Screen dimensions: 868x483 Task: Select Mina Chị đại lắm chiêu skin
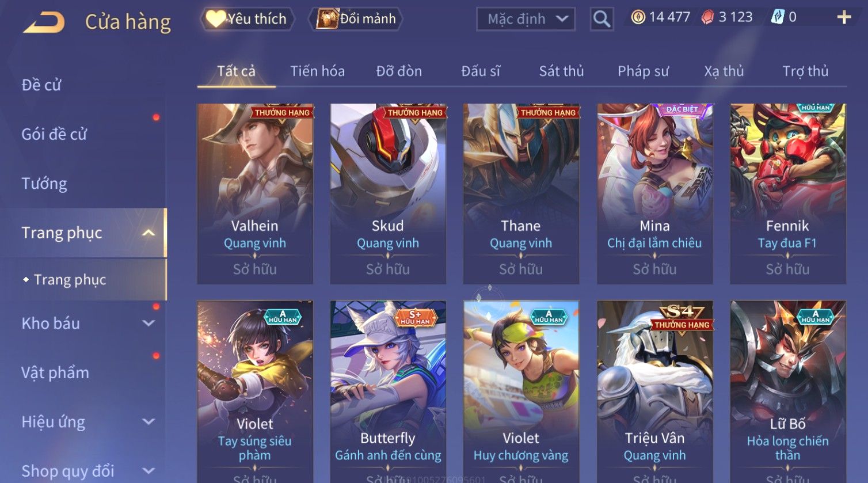(654, 193)
